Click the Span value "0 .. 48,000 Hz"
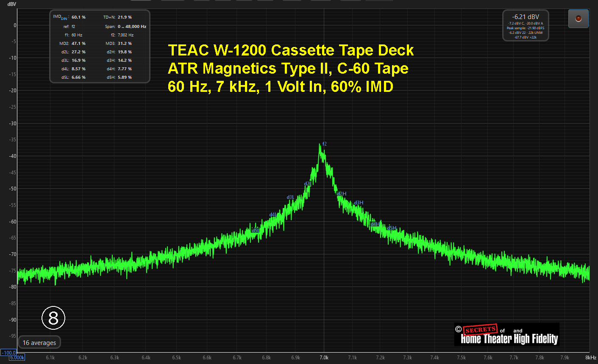The height and width of the screenshot is (364, 598). [x=132, y=27]
